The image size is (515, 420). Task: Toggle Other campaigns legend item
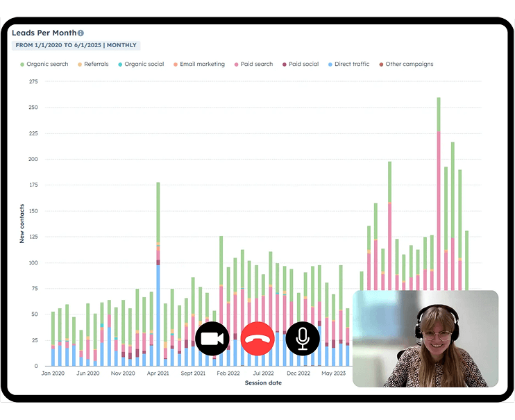(x=409, y=64)
